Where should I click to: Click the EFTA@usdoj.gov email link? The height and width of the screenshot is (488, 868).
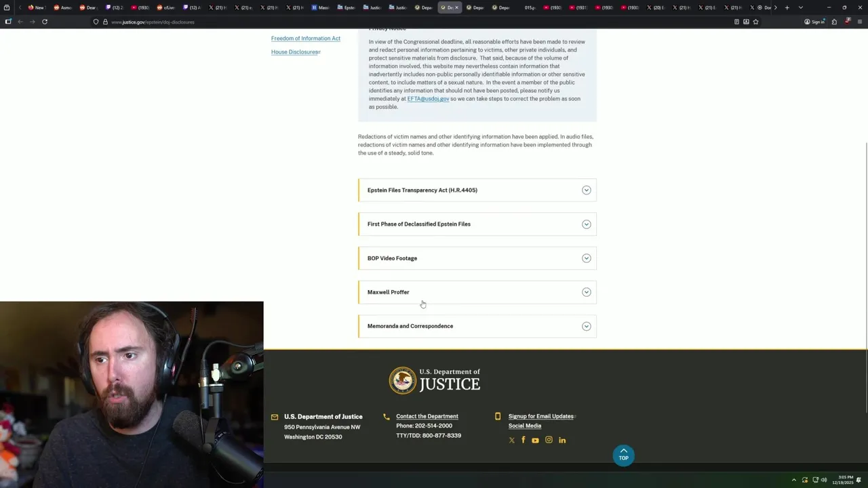[x=428, y=99]
